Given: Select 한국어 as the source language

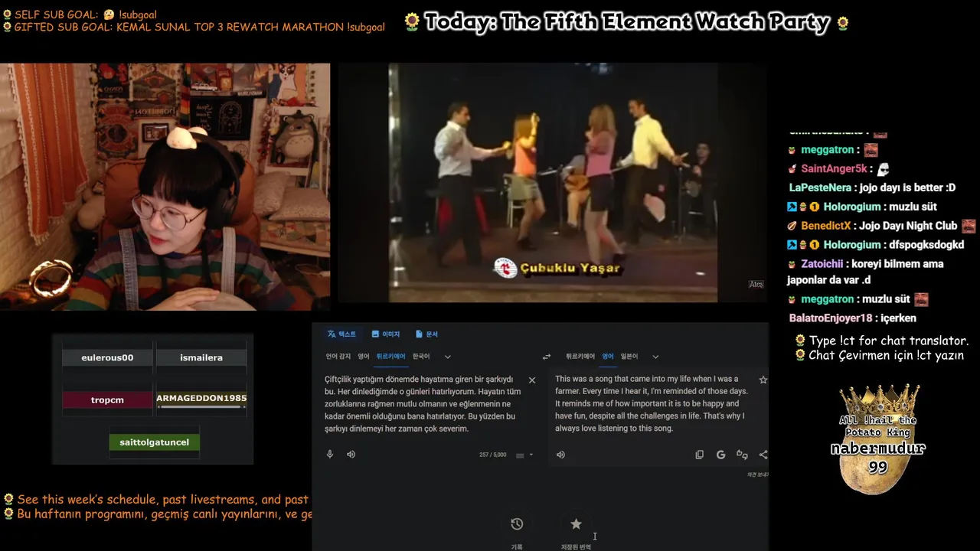Looking at the screenshot, I should tap(421, 357).
